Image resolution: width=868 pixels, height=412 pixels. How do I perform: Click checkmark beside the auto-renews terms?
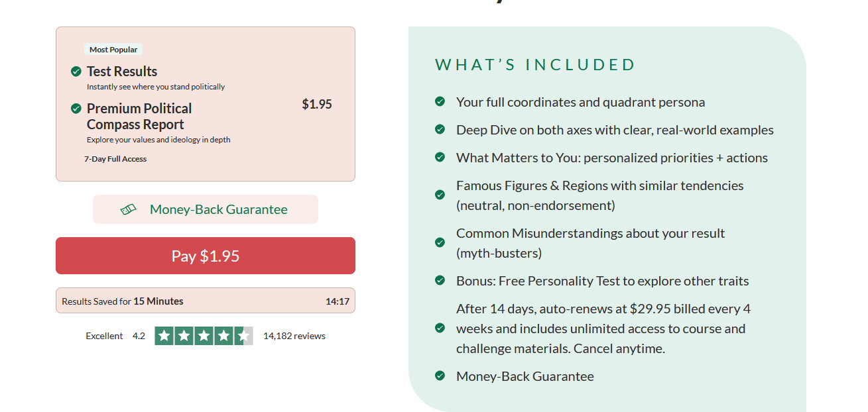pyautogui.click(x=440, y=328)
